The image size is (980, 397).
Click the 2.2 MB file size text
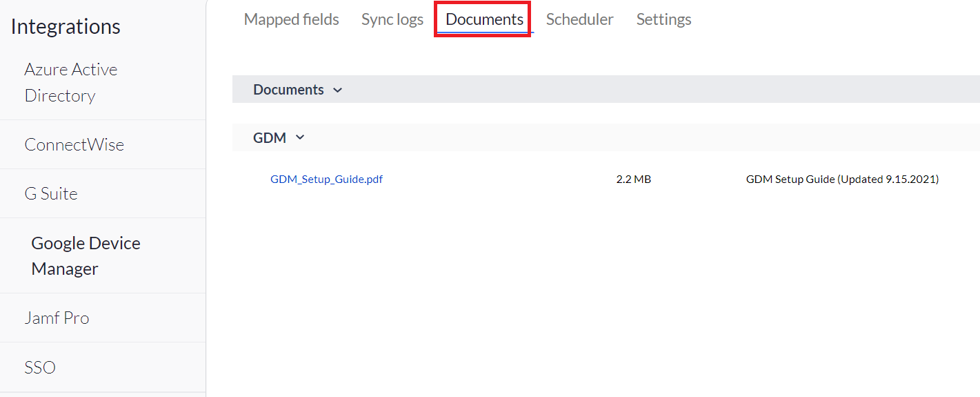coord(633,180)
